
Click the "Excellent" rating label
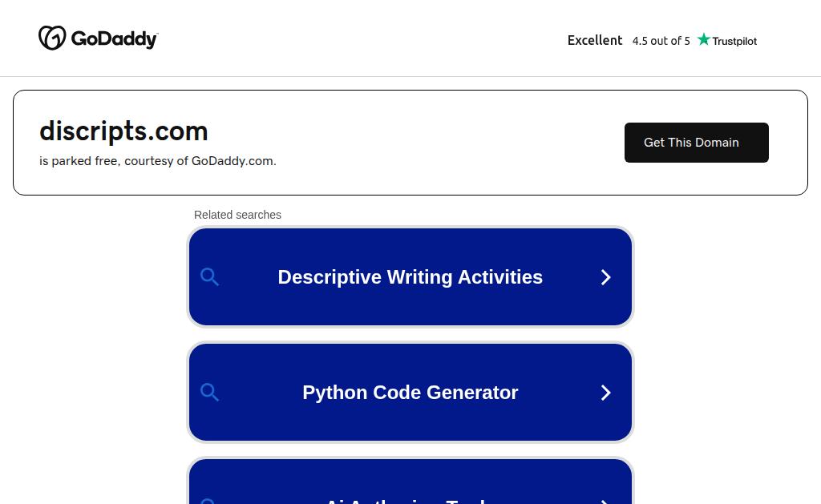(595, 40)
